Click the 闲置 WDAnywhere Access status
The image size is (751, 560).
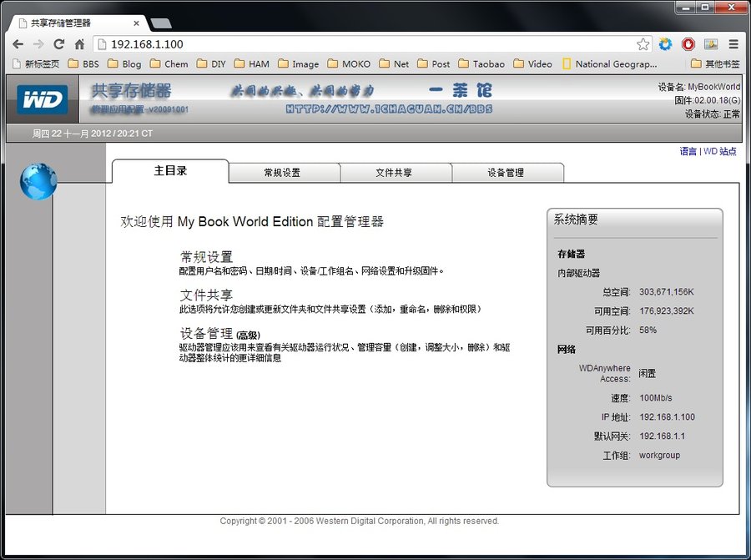click(x=647, y=373)
